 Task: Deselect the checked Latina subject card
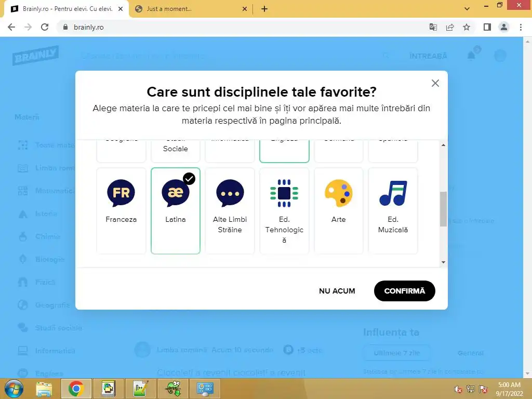(x=176, y=211)
